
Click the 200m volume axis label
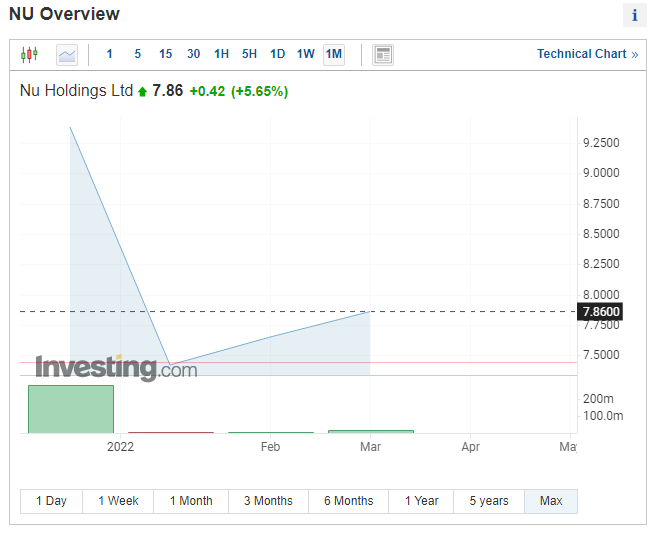click(598, 398)
